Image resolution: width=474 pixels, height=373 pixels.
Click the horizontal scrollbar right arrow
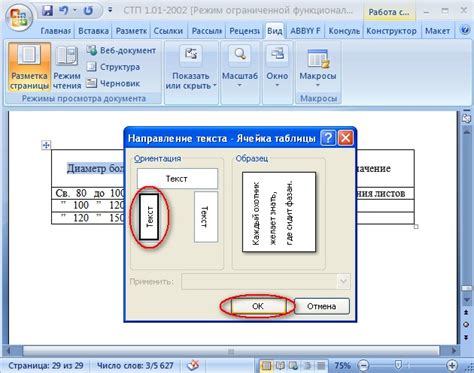(453, 351)
